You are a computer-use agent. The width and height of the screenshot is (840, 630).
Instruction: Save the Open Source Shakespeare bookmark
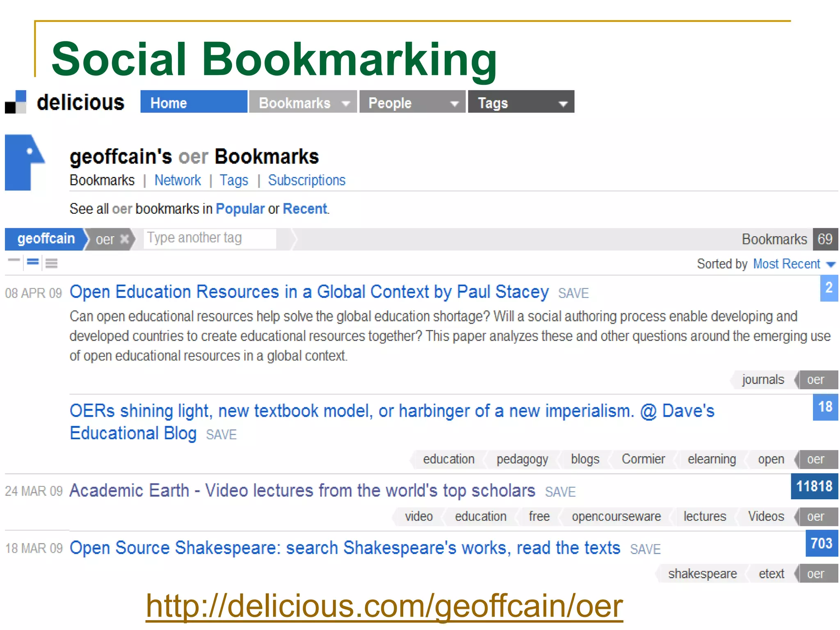(x=645, y=549)
